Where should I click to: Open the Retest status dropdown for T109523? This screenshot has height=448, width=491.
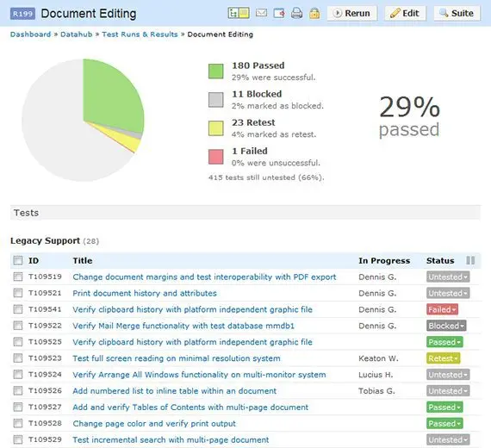(443, 358)
